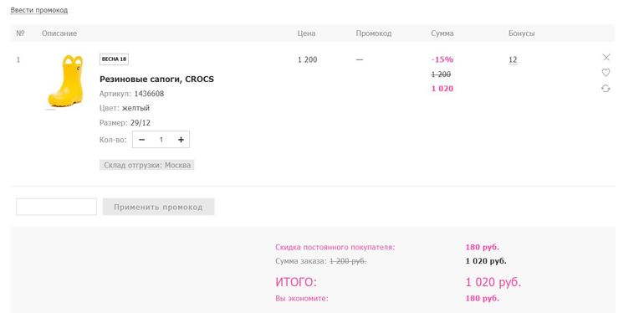
Task: Add boots to favorites with heart icon
Action: (x=606, y=73)
